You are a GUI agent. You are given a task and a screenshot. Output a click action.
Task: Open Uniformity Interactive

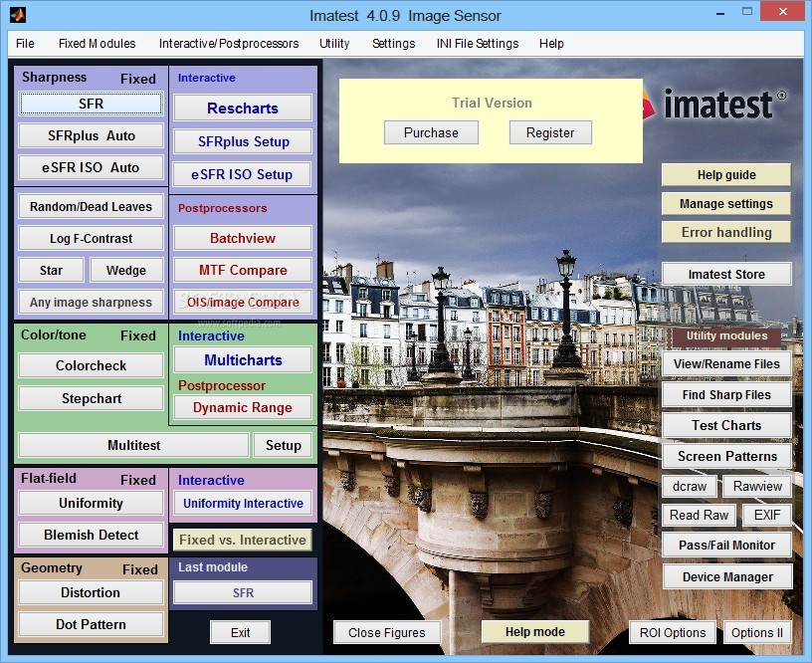[243, 503]
